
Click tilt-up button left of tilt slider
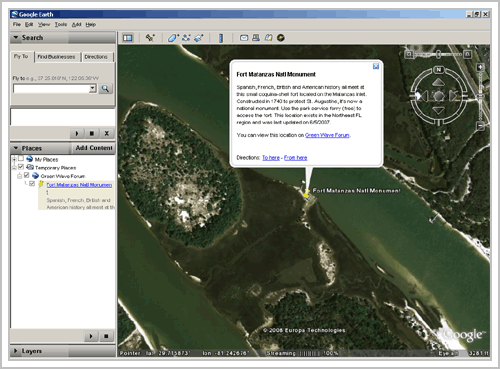coord(409,54)
